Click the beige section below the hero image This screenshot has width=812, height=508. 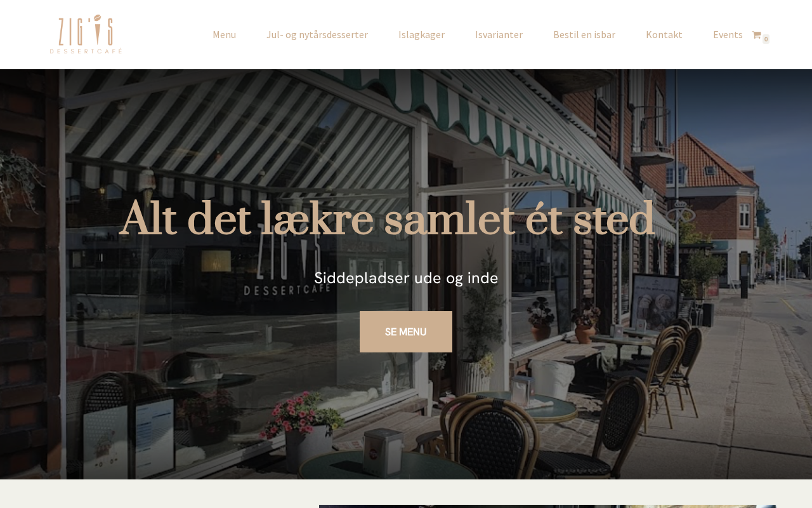point(159,494)
